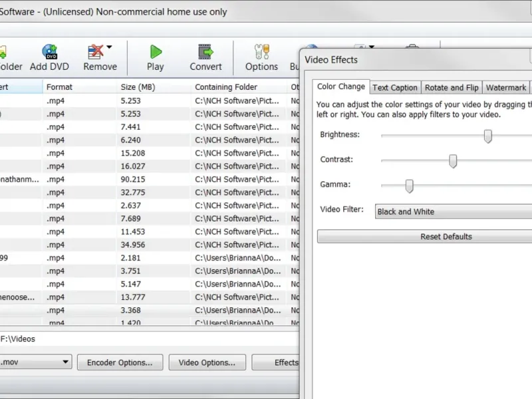Open the Options tools icon
532x399 pixels.
261,52
